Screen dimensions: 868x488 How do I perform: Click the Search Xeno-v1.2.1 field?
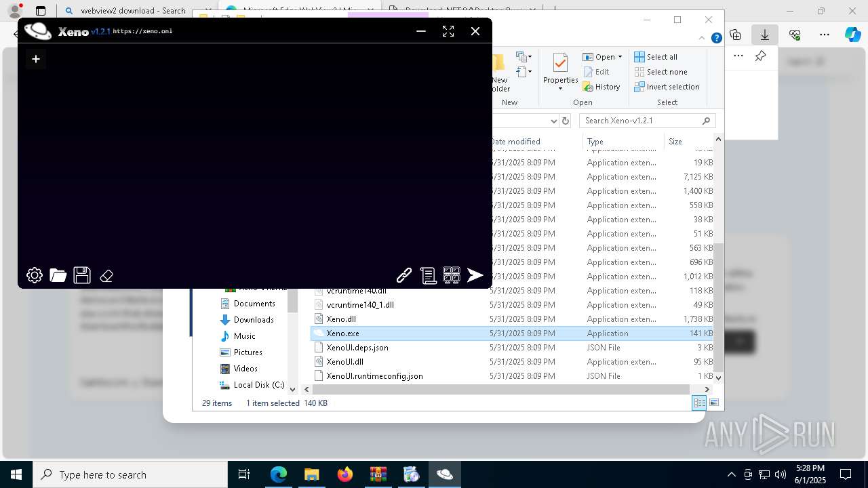pyautogui.click(x=648, y=121)
